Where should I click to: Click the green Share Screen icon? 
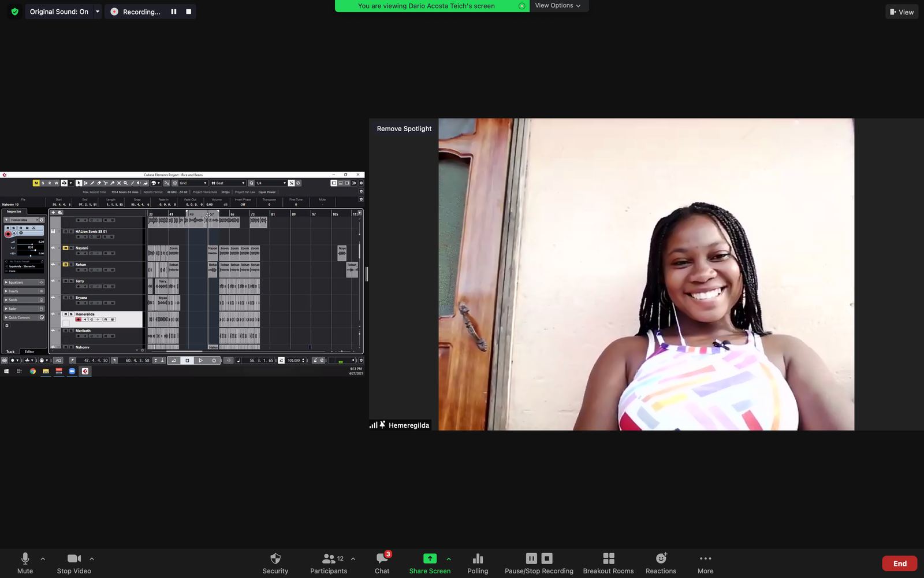(x=430, y=558)
